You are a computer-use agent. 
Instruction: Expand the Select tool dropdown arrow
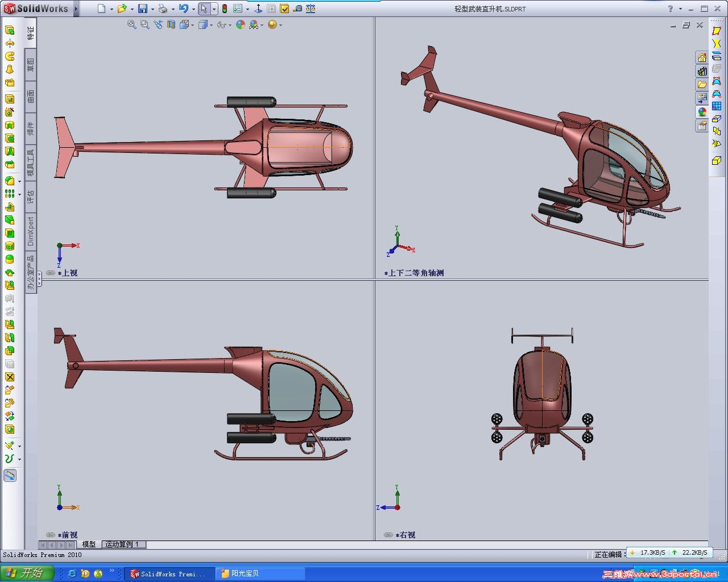point(214,9)
